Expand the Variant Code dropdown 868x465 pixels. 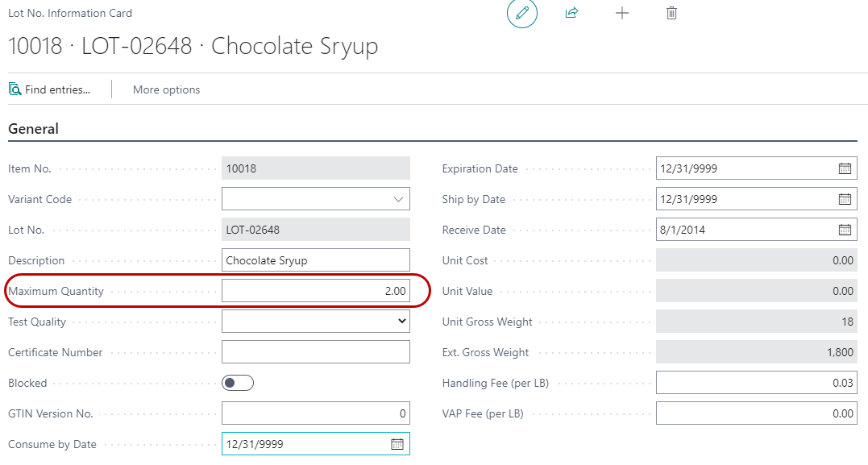398,199
